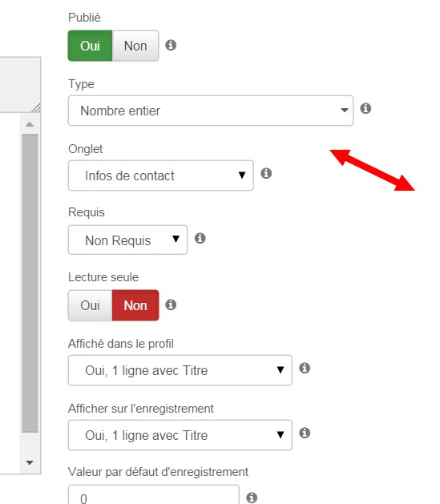The image size is (440, 504).
Task: Set Lecture seule to Non
Action: 135,305
